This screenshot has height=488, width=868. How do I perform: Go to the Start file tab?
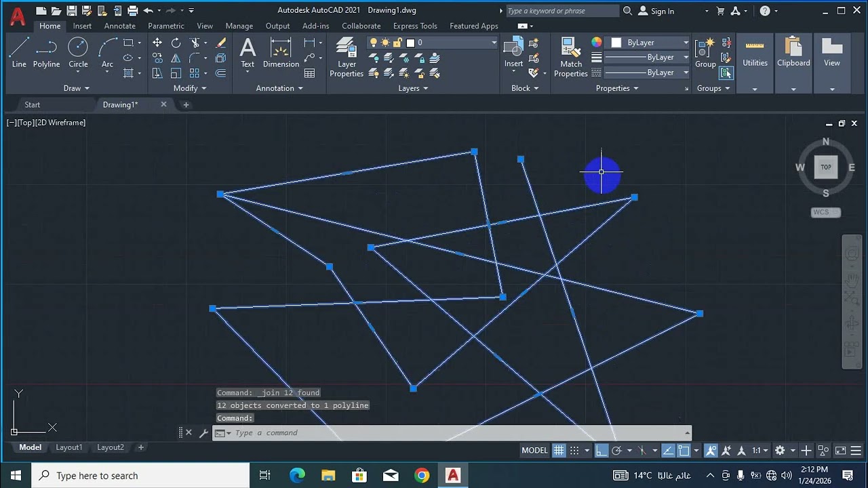point(32,105)
